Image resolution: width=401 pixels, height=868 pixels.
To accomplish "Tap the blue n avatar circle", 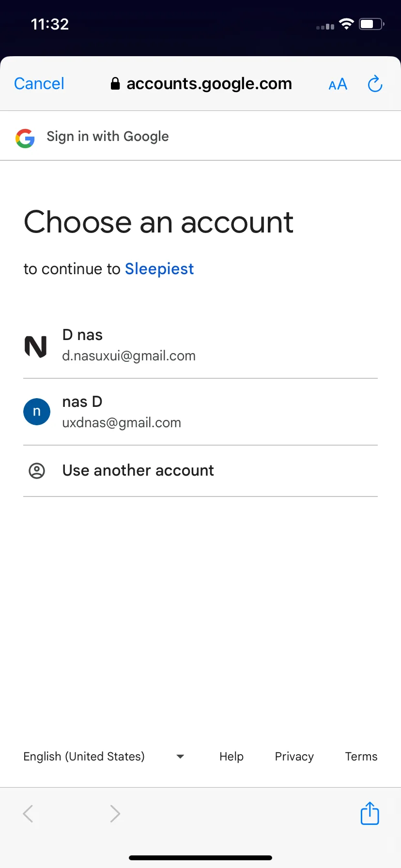I will pyautogui.click(x=37, y=412).
